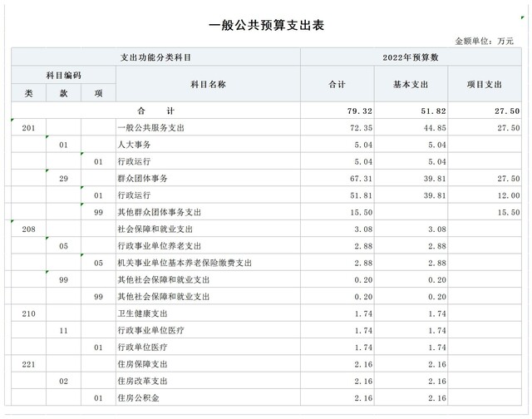Select the 支出功能分类科目 header cell

coord(155,57)
